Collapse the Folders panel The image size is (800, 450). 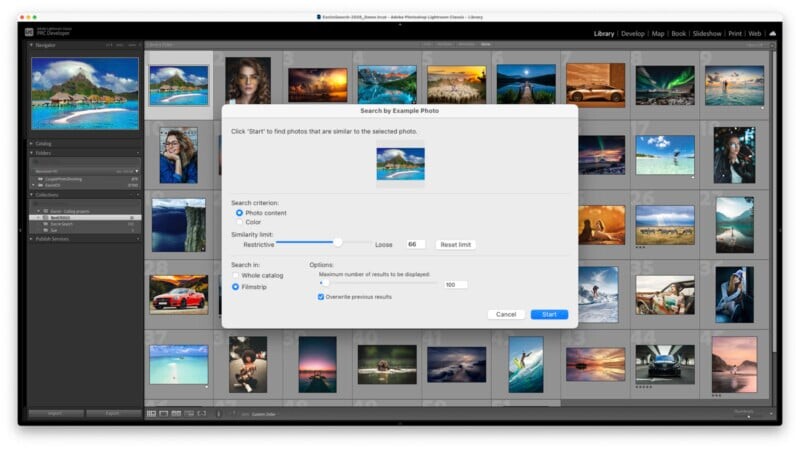click(x=44, y=153)
